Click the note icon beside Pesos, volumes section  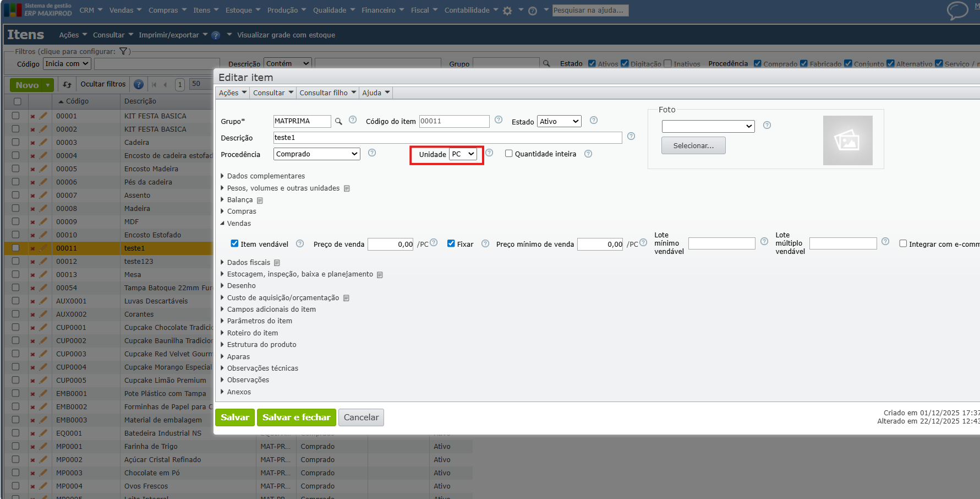tap(347, 188)
